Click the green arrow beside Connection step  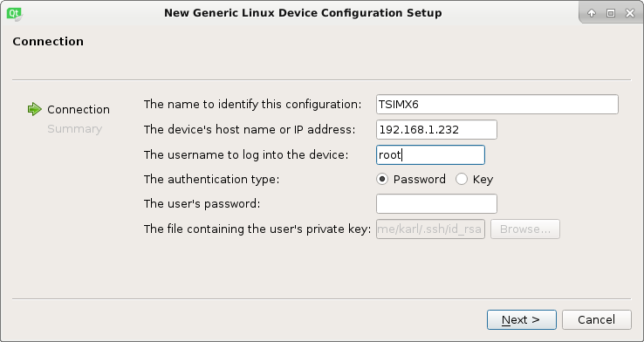[35, 109]
